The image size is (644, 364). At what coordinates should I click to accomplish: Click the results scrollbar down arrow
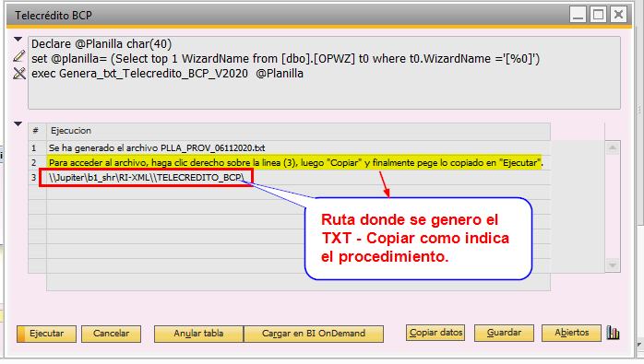[613, 265]
